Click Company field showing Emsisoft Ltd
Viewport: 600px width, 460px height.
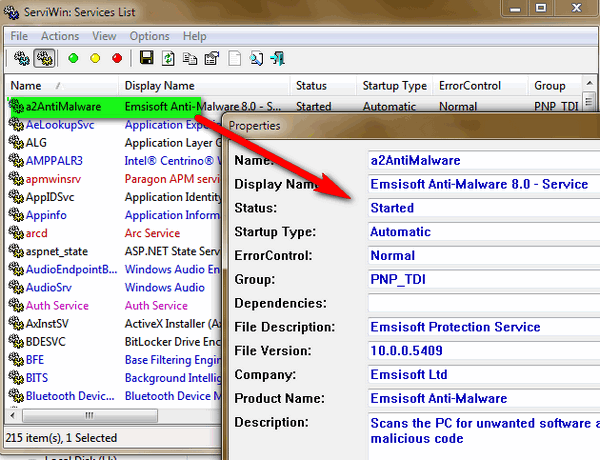pyautogui.click(x=484, y=374)
